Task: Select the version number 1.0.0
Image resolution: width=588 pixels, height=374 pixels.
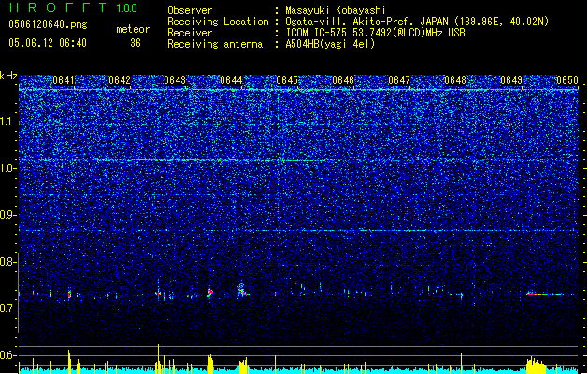Action: [127, 8]
